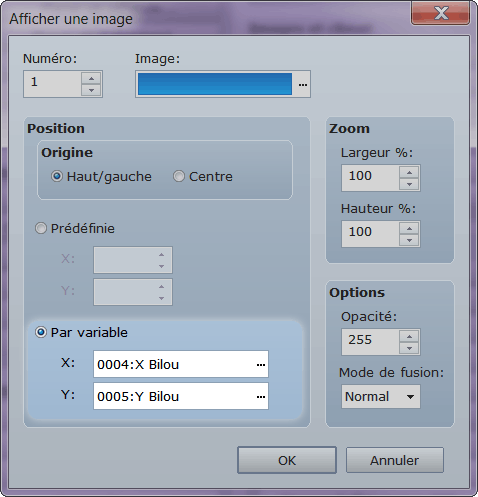Open image browser via ellipsis button

(x=302, y=84)
